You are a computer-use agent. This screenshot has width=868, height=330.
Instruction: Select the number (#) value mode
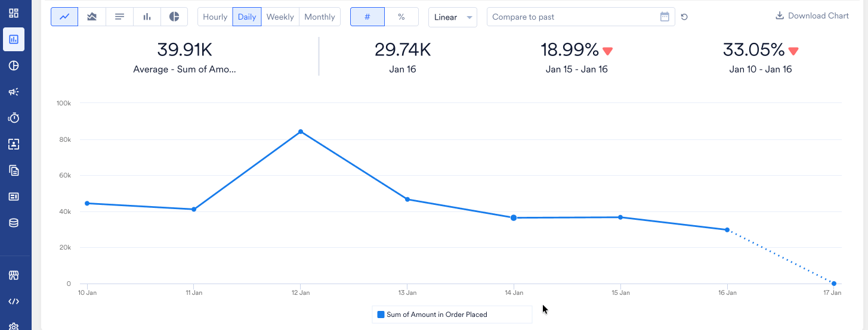(x=367, y=17)
